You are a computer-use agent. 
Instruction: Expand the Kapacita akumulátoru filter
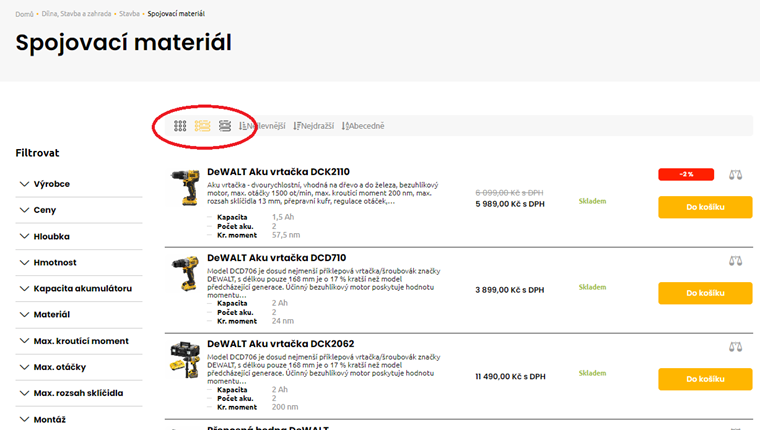pyautogui.click(x=79, y=288)
